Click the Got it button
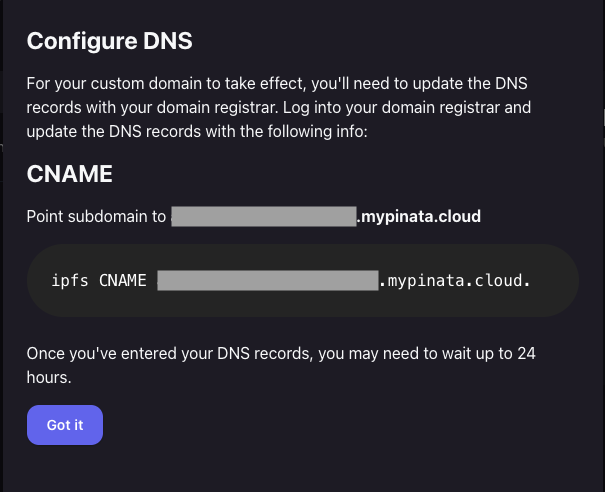The image size is (605, 492). [64, 425]
